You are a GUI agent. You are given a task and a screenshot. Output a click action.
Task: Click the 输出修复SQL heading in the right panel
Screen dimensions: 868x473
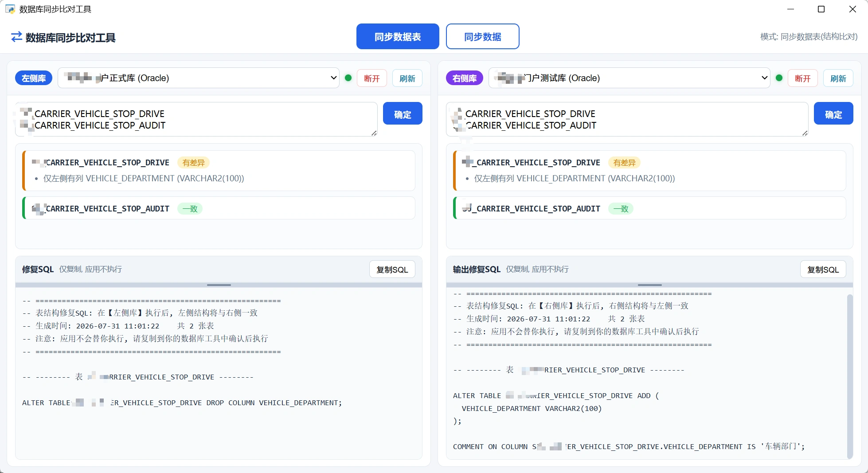477,269
